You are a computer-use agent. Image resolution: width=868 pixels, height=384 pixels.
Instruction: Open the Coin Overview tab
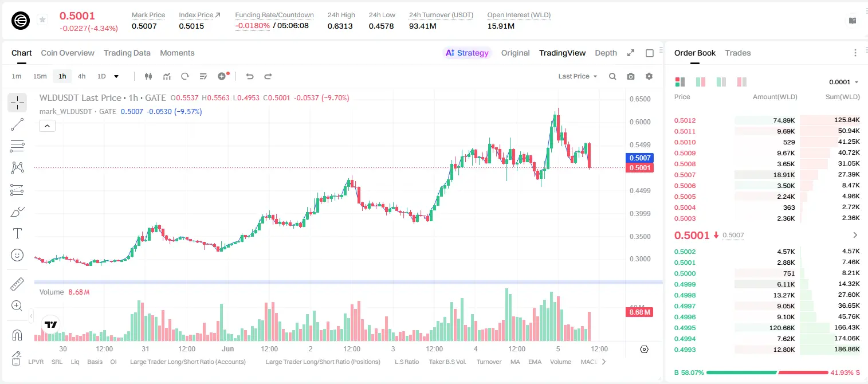(68, 53)
